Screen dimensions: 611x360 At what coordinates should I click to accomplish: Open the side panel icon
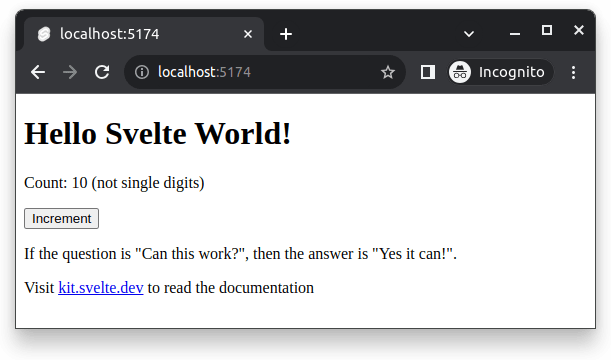click(428, 72)
